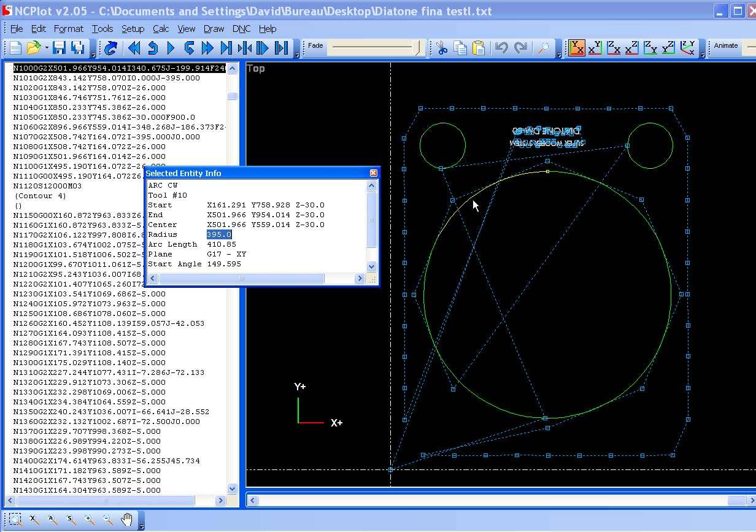The height and width of the screenshot is (532, 756).
Task: Open the Calc menu
Action: pos(161,29)
